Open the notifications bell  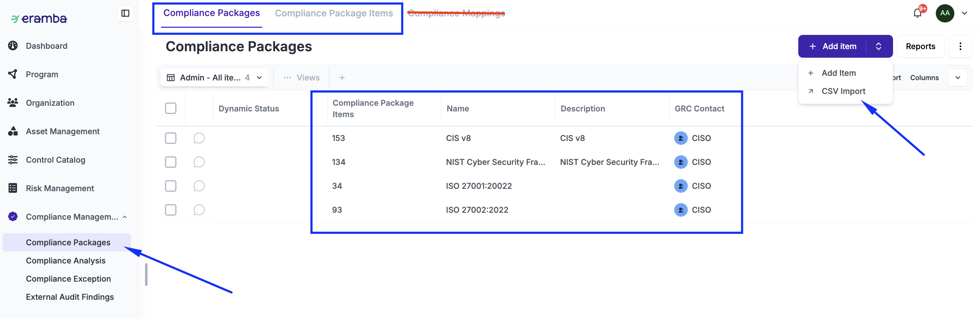[x=917, y=13]
